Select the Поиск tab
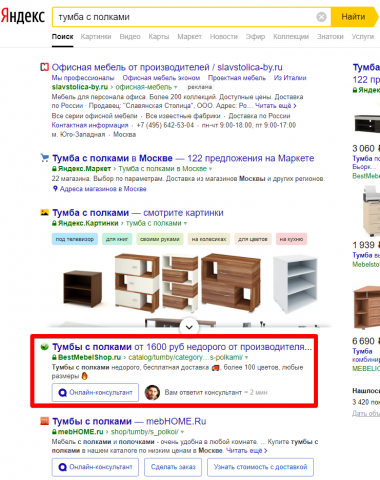The image size is (380, 480). [62, 37]
